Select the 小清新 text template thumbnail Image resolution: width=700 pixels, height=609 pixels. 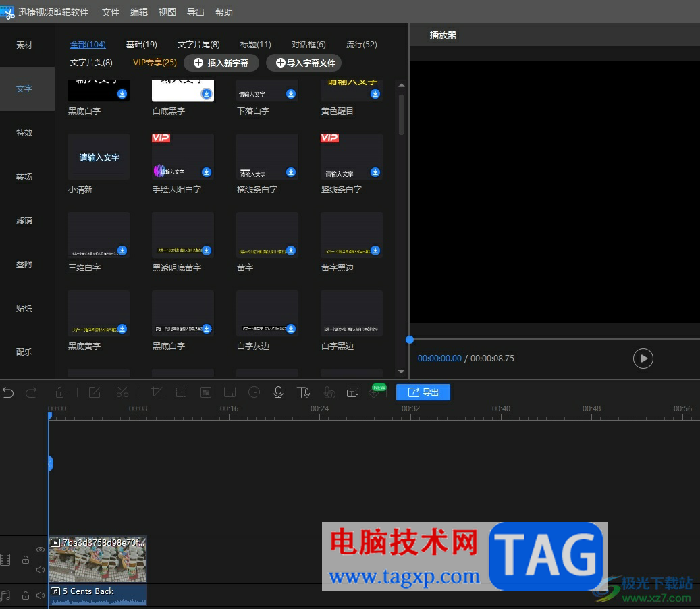click(x=98, y=157)
